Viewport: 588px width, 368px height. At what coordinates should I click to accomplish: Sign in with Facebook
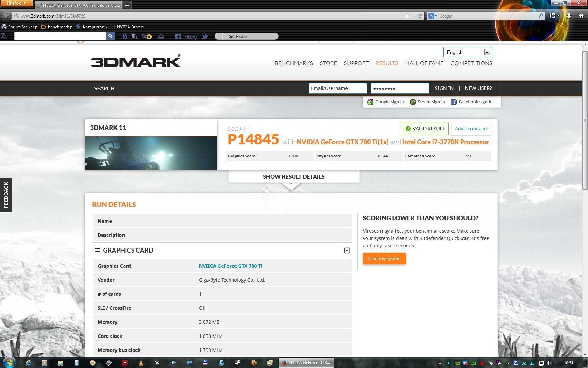tap(472, 102)
